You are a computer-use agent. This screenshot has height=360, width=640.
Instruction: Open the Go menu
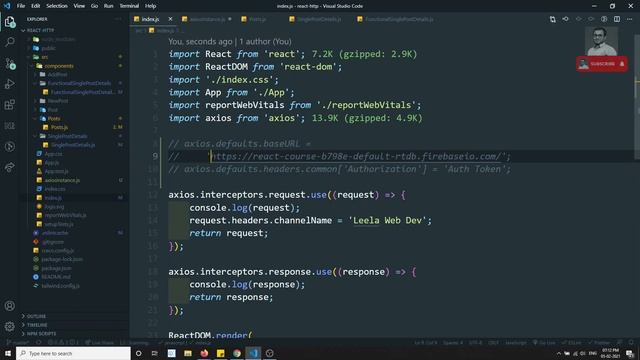click(x=94, y=6)
